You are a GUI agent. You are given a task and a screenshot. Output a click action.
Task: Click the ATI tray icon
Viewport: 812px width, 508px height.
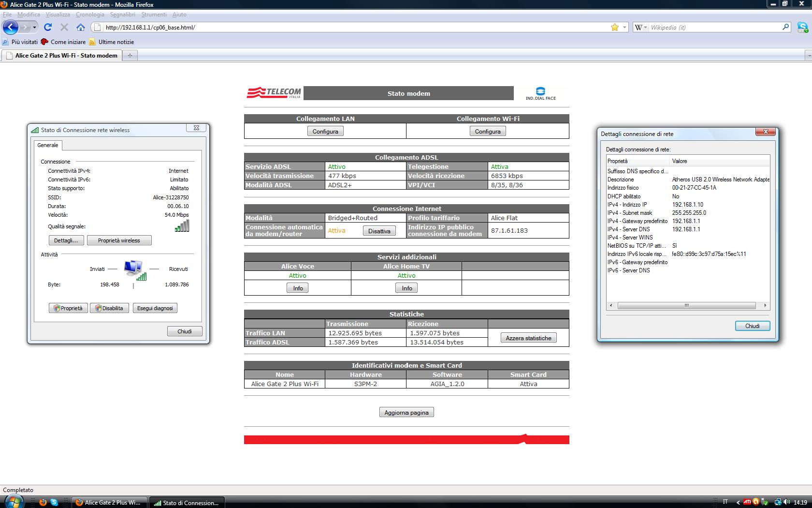(x=747, y=502)
